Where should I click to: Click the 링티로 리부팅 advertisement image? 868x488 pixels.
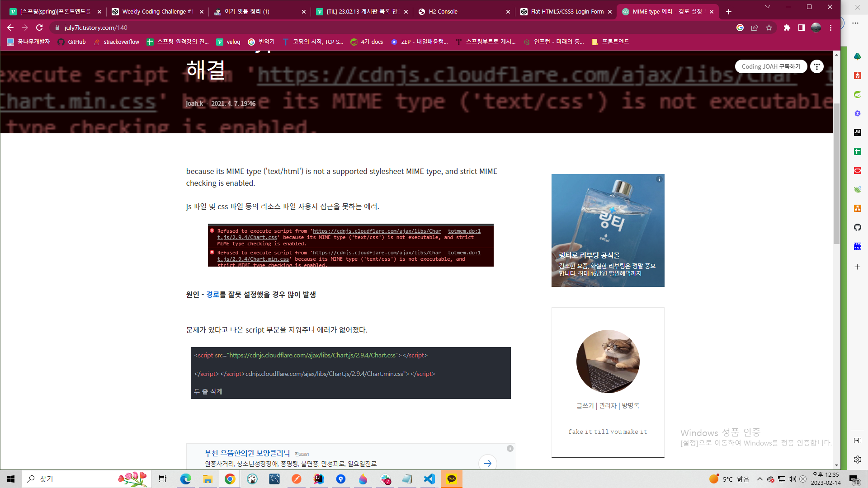tap(608, 230)
